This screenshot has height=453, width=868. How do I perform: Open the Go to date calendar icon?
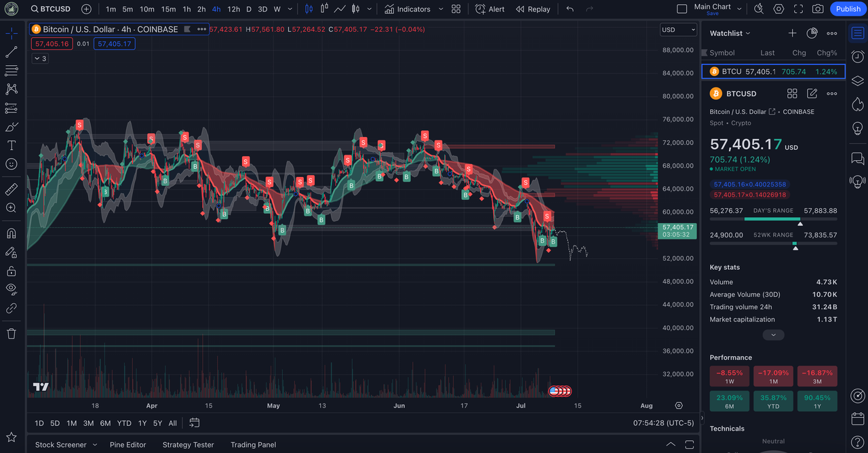click(x=195, y=423)
